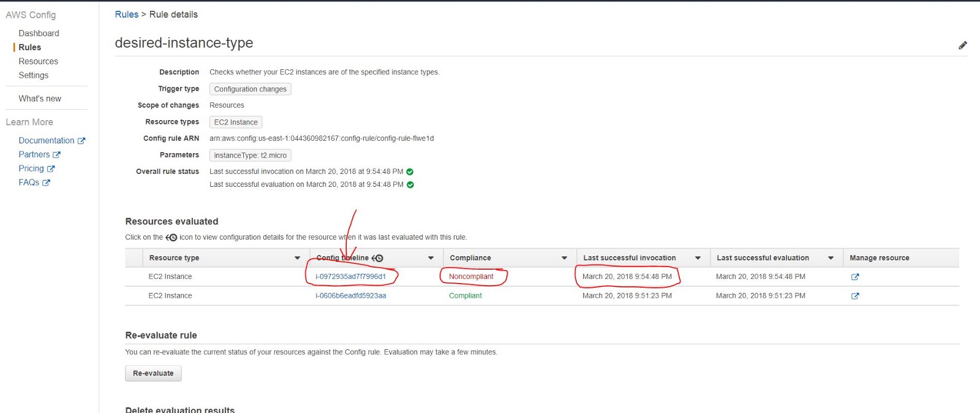Open manage resource link for i-0972935ad7f7996d1

point(855,277)
